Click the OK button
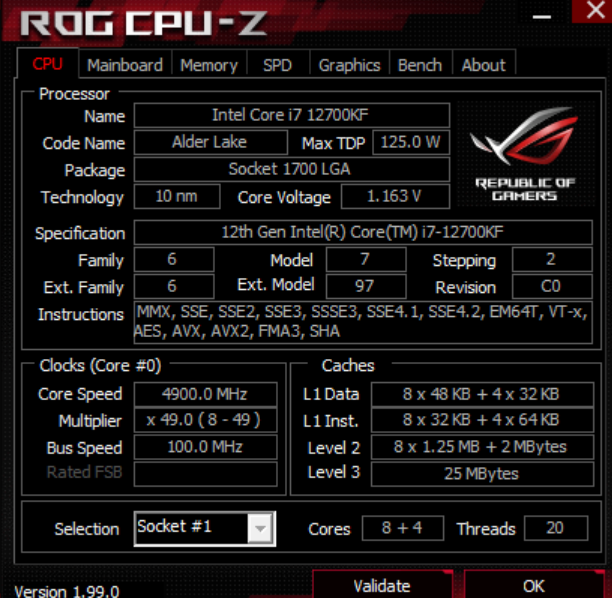This screenshot has height=598, width=612. pyautogui.click(x=534, y=584)
